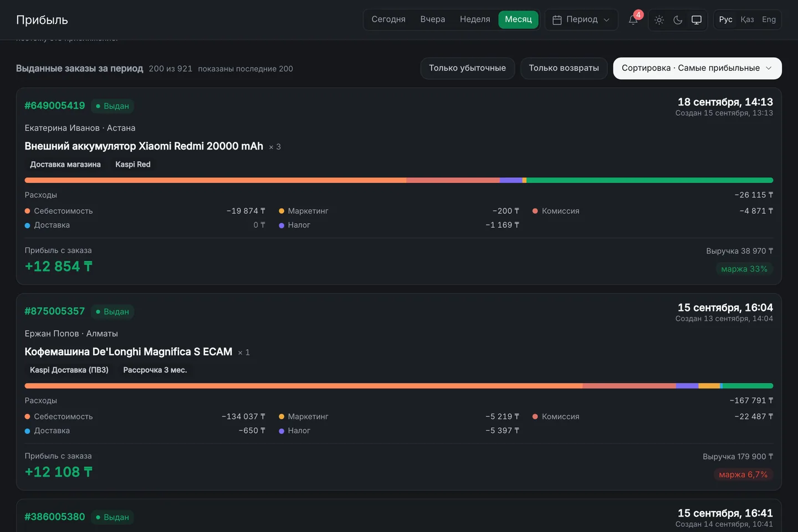Show the Сегодня period
This screenshot has width=798, height=532.
tap(388, 19)
